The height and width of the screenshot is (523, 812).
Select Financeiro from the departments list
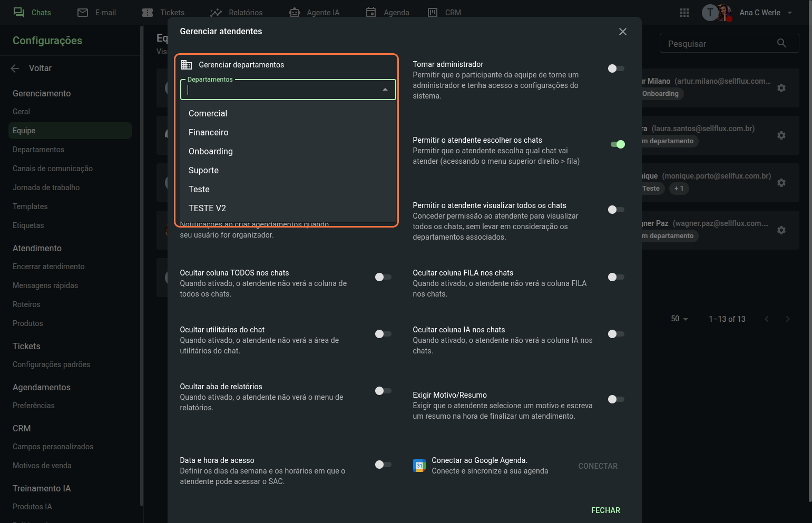(x=209, y=132)
